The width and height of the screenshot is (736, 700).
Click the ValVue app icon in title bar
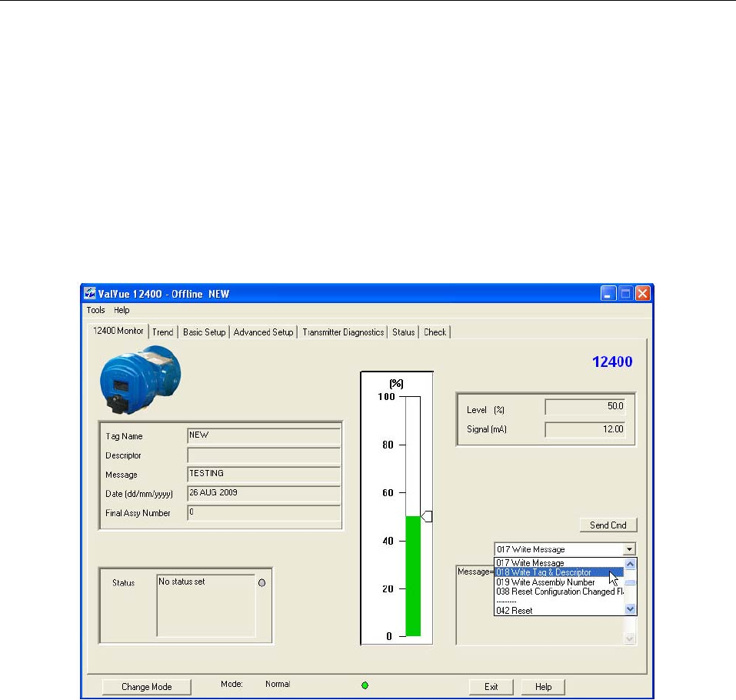(90, 293)
